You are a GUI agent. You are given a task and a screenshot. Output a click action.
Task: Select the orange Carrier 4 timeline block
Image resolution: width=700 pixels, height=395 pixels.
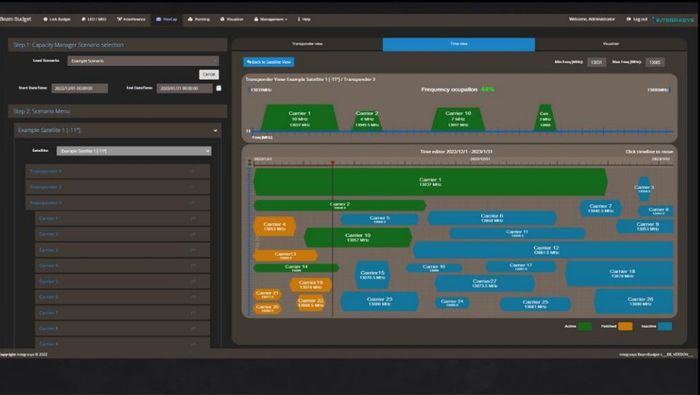(x=275, y=226)
